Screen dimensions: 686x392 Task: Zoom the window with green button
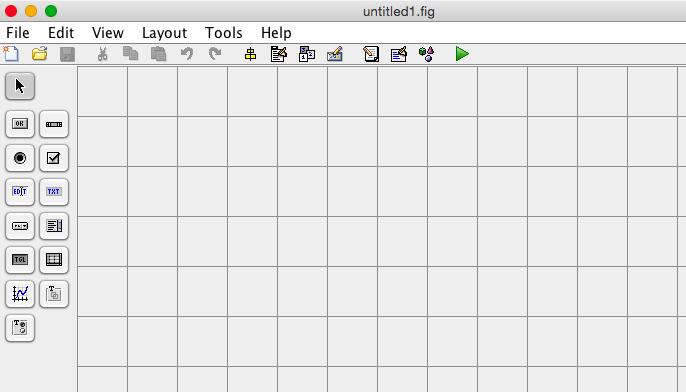point(51,11)
